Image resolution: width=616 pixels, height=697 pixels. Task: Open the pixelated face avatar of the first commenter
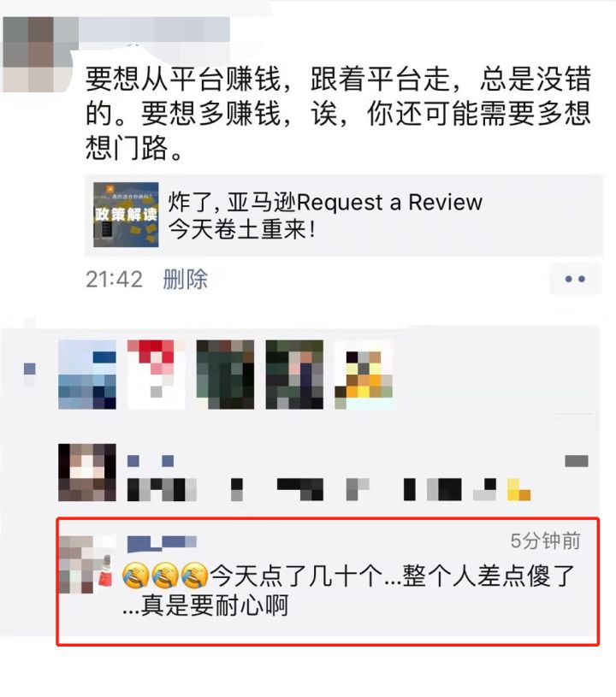tap(87, 473)
